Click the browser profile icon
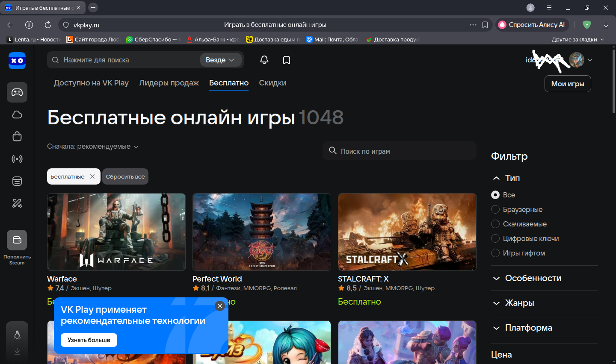Screen dimensions: 616x364 [530, 8]
